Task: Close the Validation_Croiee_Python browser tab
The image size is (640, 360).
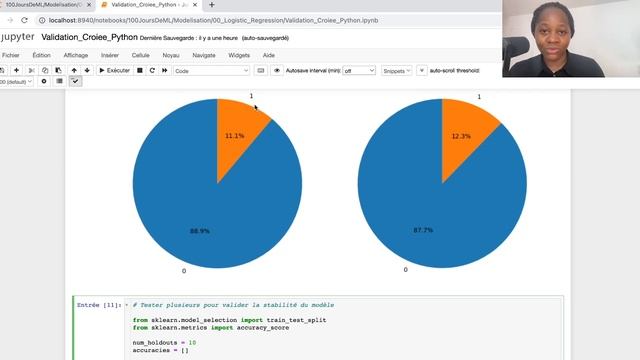Action: [x=195, y=5]
